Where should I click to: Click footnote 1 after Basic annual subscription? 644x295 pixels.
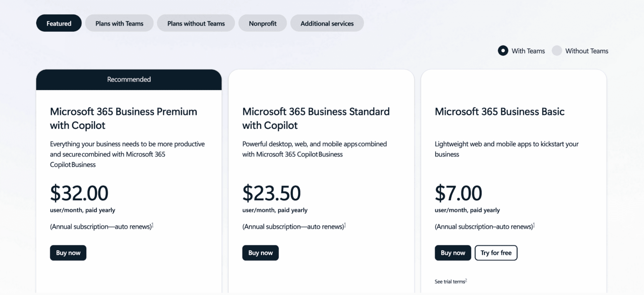(x=534, y=225)
